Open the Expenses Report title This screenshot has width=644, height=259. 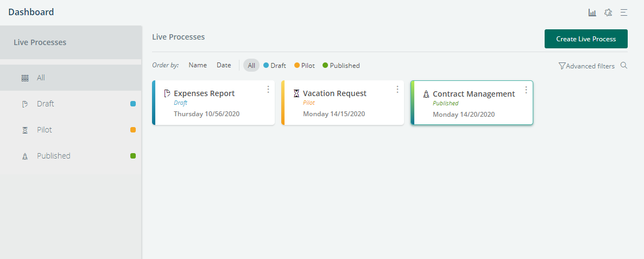pyautogui.click(x=204, y=93)
